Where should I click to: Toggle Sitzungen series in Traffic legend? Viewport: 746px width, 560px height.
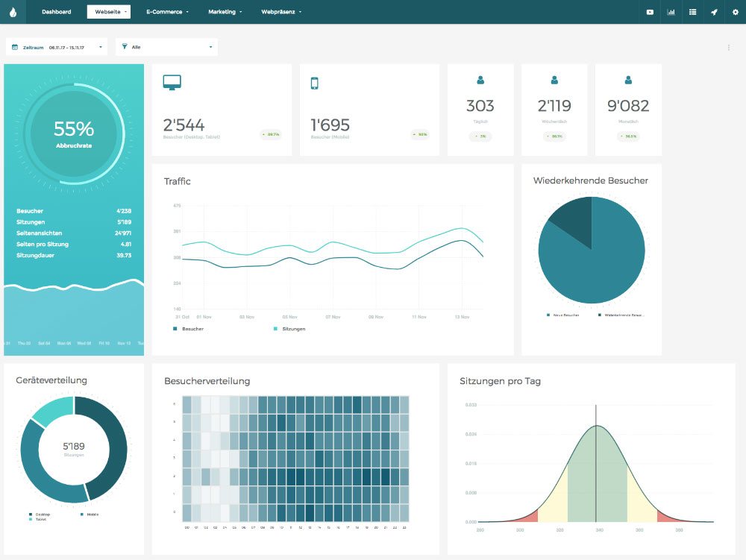tap(292, 329)
